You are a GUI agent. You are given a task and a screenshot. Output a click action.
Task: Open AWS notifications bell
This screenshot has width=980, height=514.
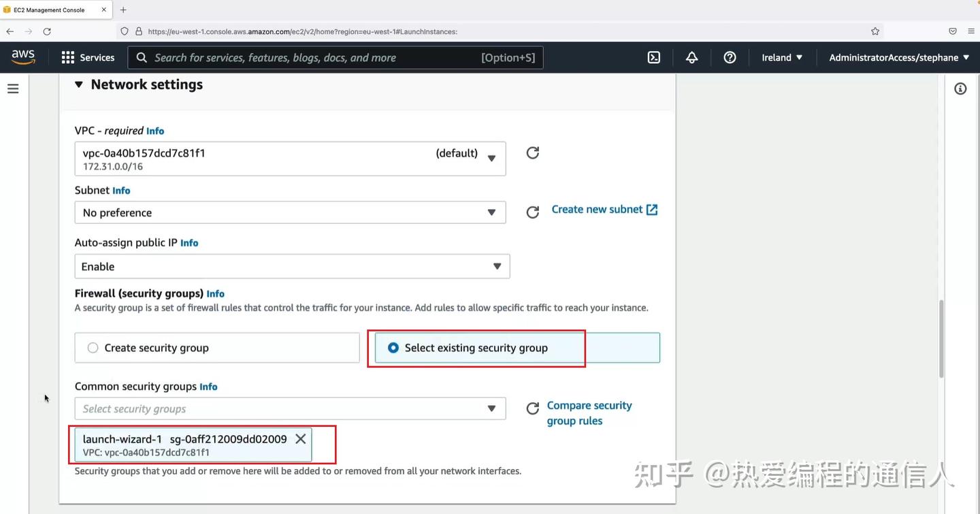click(691, 57)
